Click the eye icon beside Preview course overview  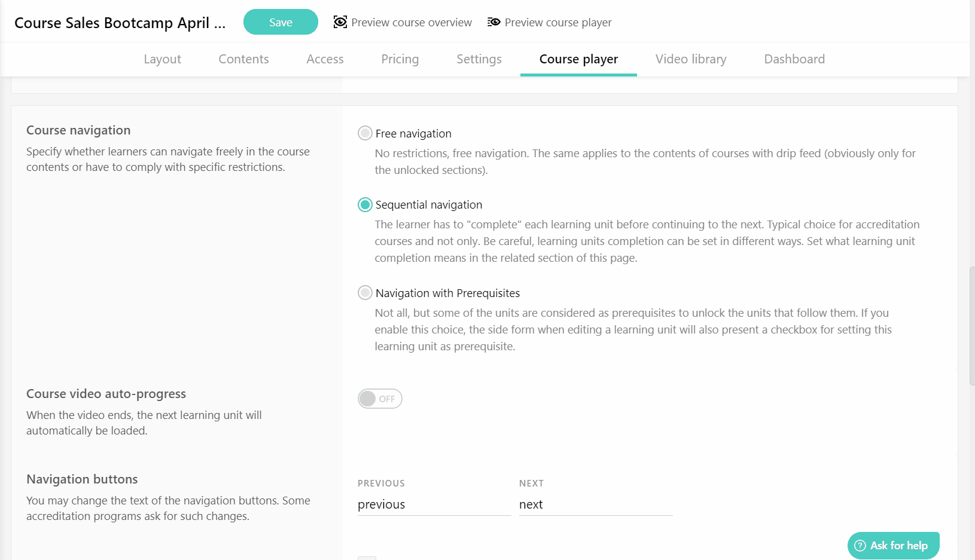340,22
